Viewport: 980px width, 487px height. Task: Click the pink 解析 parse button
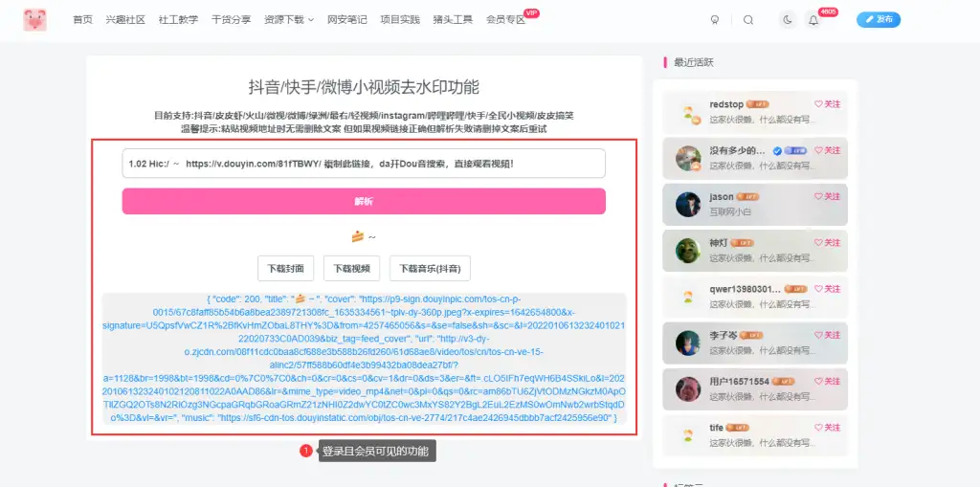[364, 201]
